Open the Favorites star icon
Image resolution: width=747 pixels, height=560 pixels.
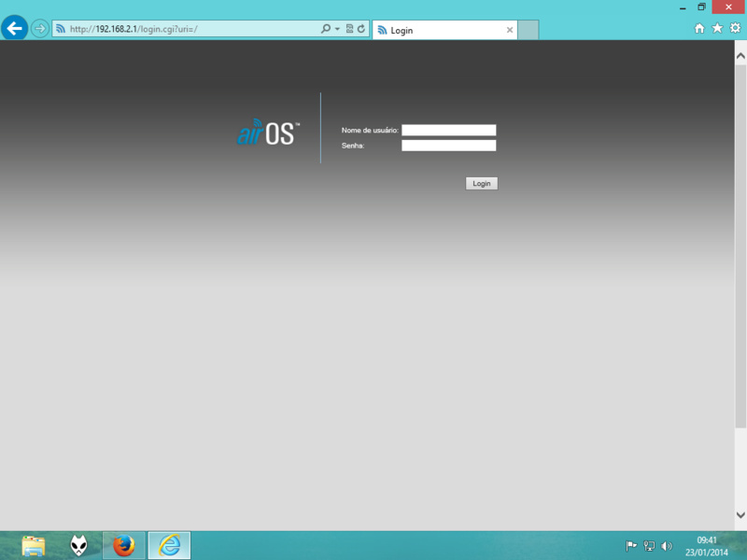coord(717,28)
